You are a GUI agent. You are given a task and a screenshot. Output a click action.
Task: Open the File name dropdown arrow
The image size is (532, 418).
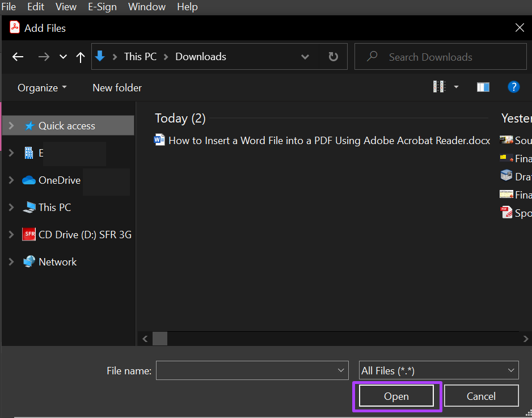click(x=341, y=370)
